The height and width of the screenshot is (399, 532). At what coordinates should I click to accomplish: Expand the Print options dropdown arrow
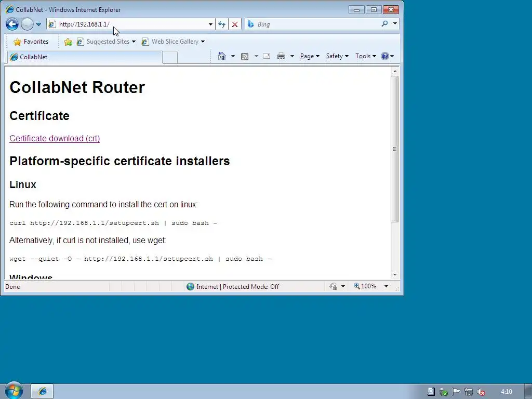tap(292, 56)
